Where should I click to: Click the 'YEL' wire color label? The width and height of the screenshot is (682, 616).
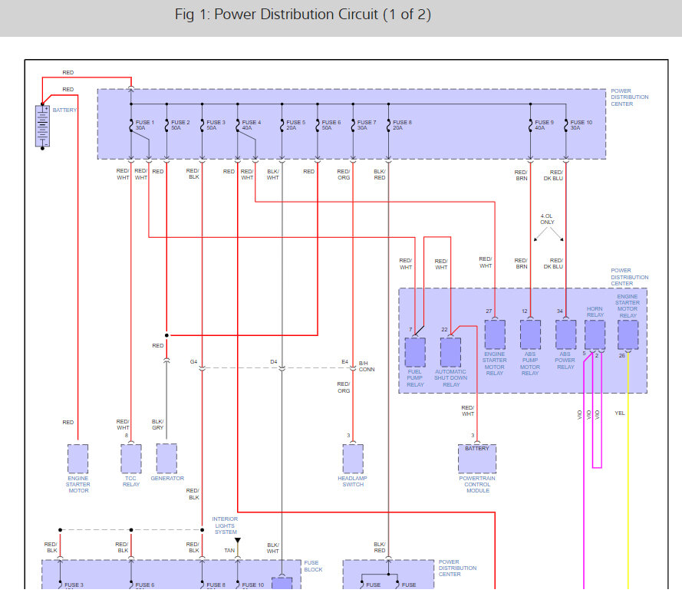(619, 413)
